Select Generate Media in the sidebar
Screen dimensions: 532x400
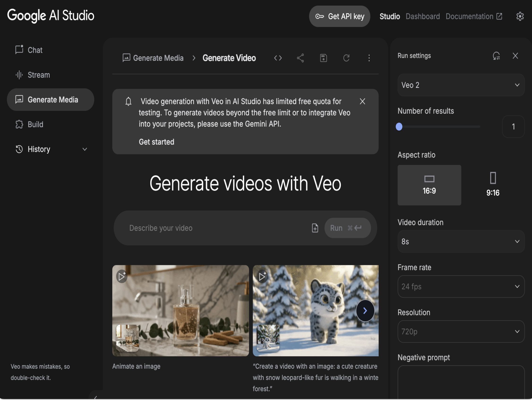(x=51, y=100)
